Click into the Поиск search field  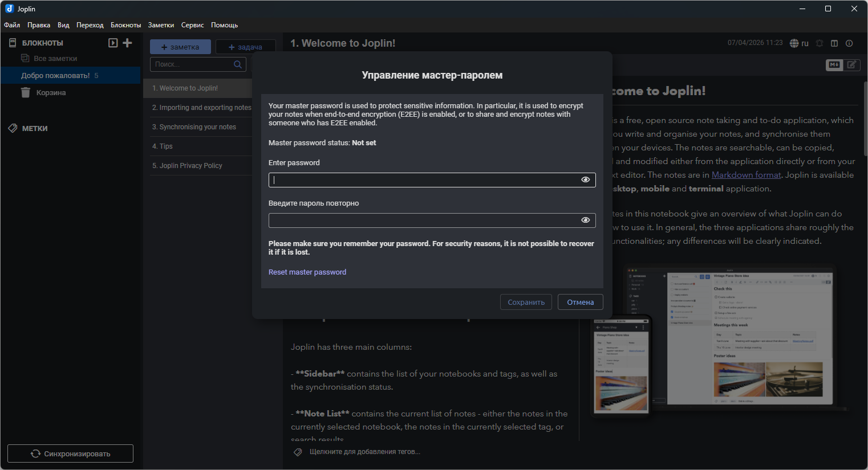point(198,64)
